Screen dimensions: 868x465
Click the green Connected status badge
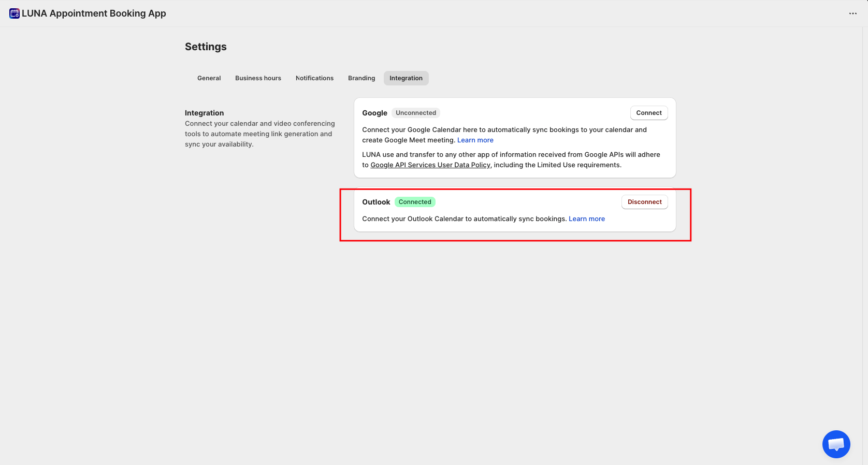pyautogui.click(x=415, y=202)
